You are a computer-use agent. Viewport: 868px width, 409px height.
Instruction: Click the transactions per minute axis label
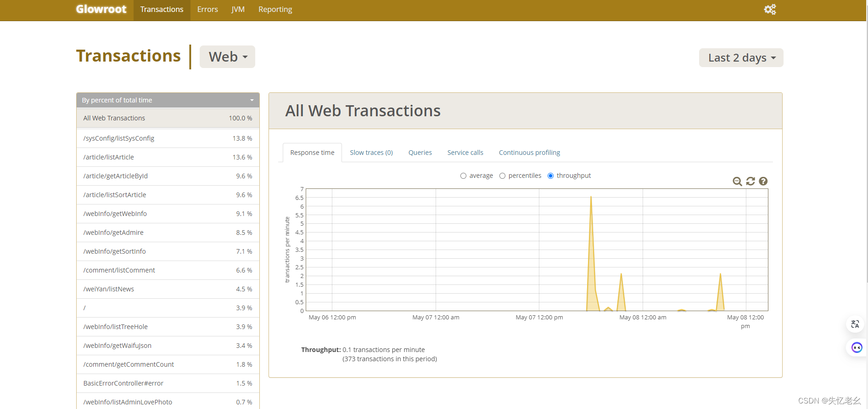tap(287, 250)
